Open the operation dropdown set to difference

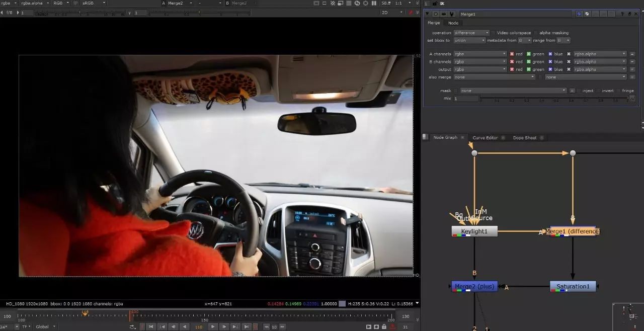[471, 33]
